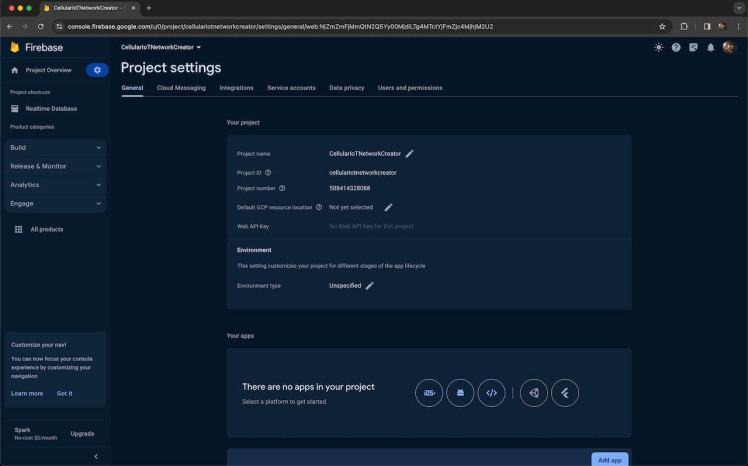Add a Flutter app to project

click(x=565, y=393)
